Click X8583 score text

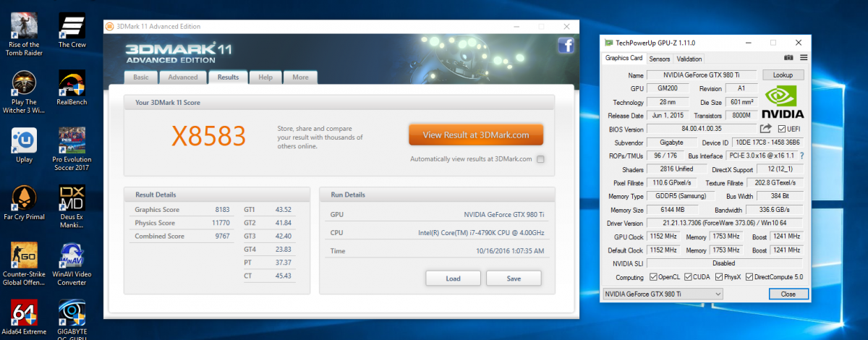pos(208,135)
